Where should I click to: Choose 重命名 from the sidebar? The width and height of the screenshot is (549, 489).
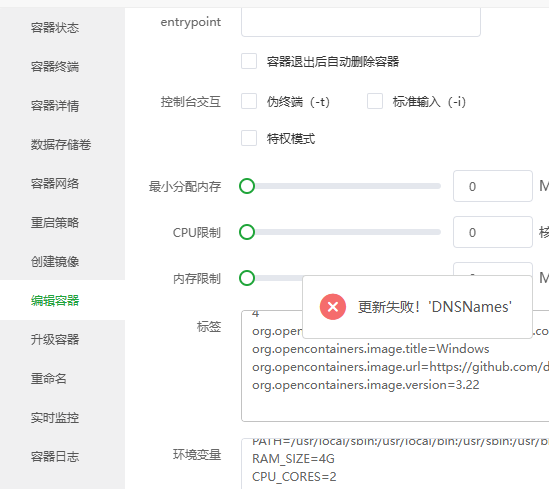[49, 378]
